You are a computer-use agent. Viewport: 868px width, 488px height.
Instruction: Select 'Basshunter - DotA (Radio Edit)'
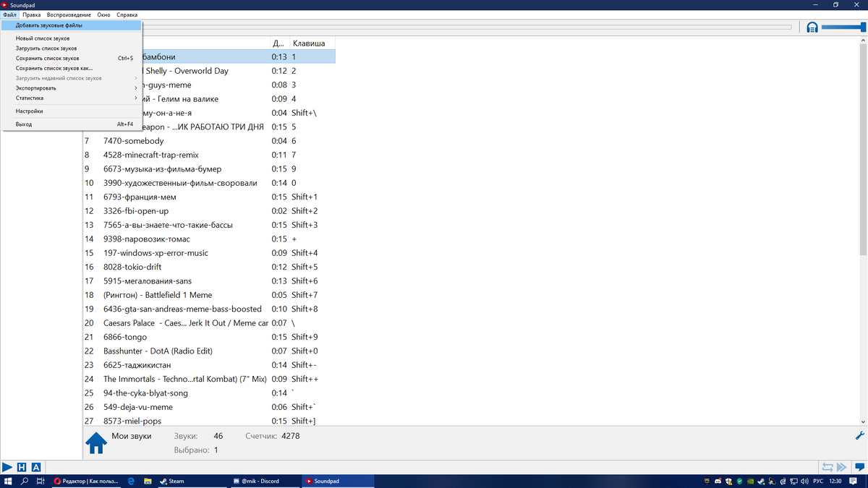click(x=209, y=351)
